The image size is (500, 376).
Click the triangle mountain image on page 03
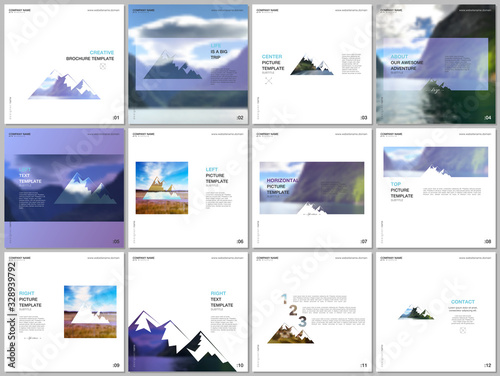pyautogui.click(x=312, y=65)
